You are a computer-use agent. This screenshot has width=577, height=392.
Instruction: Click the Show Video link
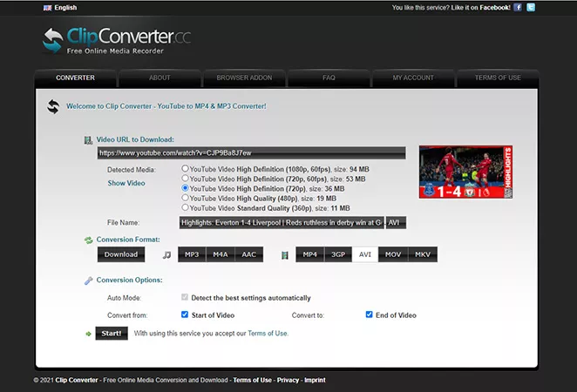click(126, 183)
